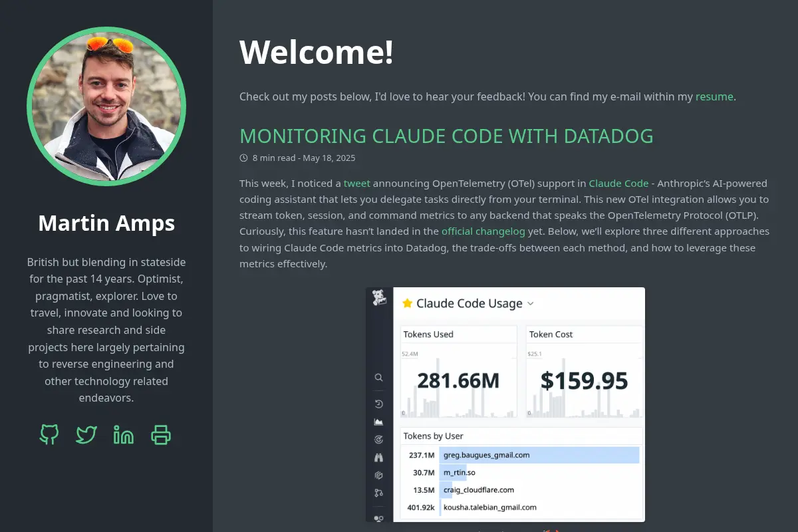
Task: Expand the Claude Code Usage dropdown chevron
Action: 530,304
